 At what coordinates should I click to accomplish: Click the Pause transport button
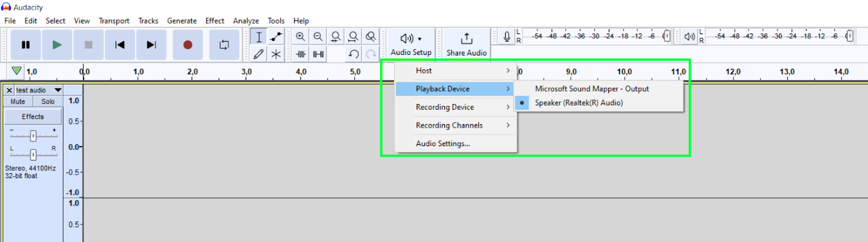pyautogui.click(x=25, y=44)
